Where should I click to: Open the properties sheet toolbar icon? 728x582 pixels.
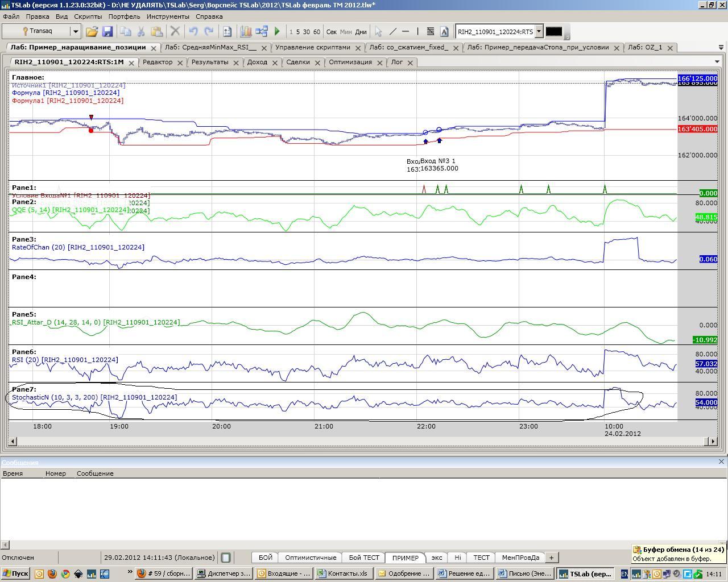[227, 31]
